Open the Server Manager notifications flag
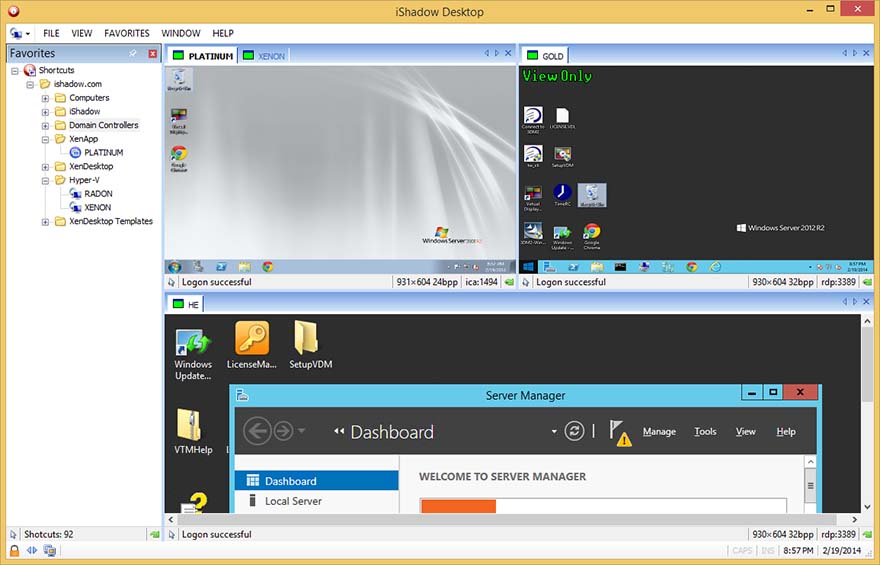The height and width of the screenshot is (565, 880). click(x=620, y=433)
